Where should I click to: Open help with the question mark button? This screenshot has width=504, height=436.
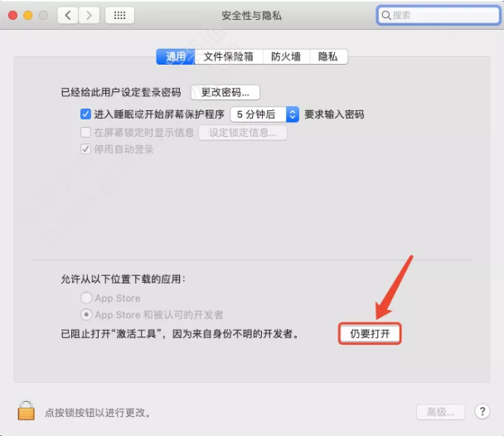[482, 411]
